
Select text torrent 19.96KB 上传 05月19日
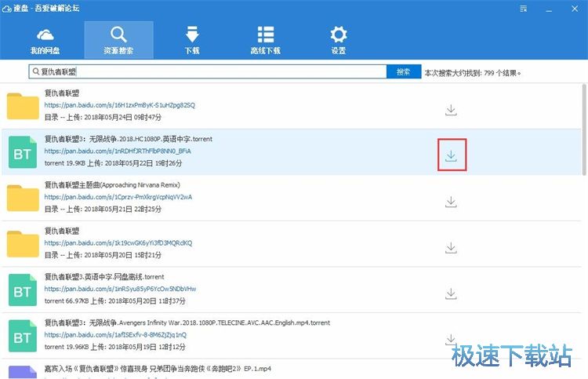[114, 347]
